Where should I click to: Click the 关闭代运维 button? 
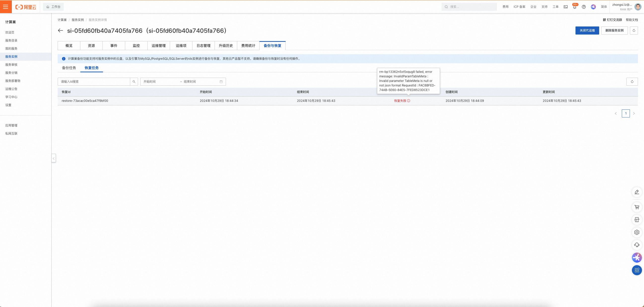point(587,30)
